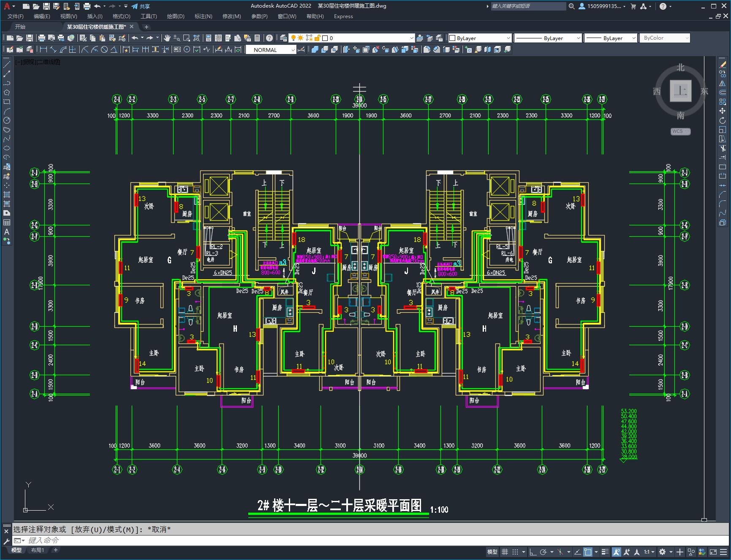The width and height of the screenshot is (731, 560).
Task: Select the Angular dimension tool
Action: pyautogui.click(x=114, y=50)
